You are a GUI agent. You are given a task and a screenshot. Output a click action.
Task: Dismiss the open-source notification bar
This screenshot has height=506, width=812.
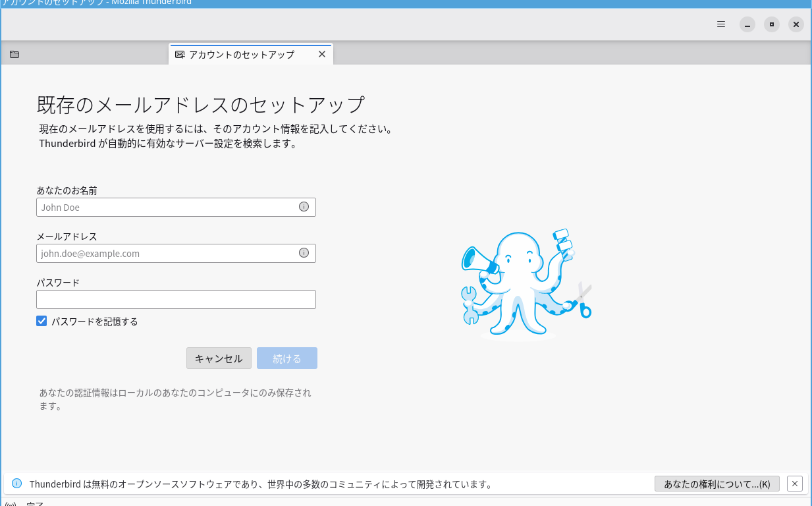795,484
